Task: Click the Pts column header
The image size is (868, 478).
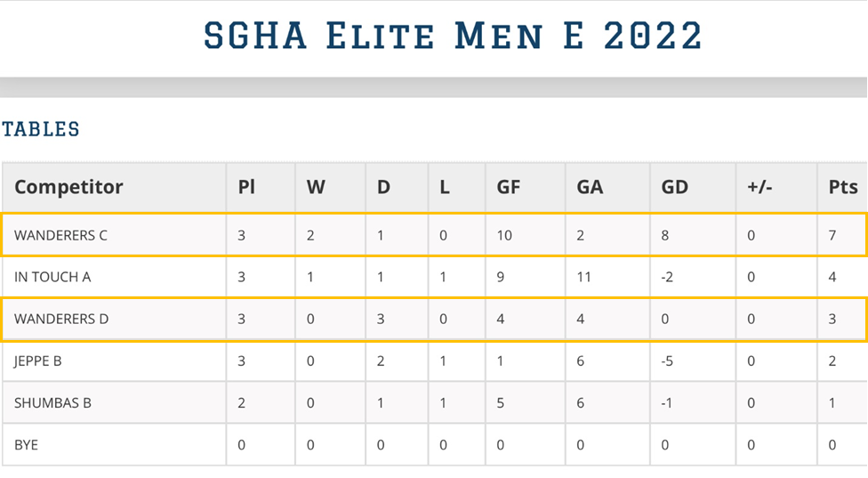Action: (842, 187)
